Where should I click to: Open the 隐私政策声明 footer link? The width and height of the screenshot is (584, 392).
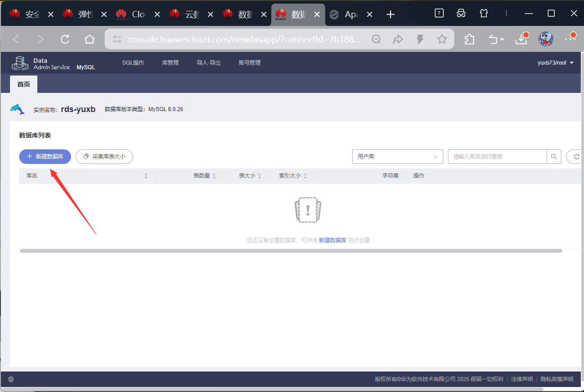tap(557, 379)
